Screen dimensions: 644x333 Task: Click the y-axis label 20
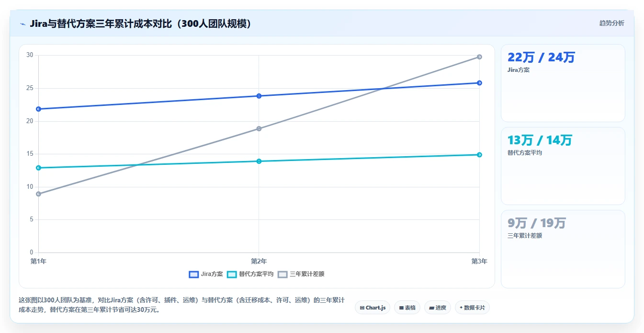(30, 121)
